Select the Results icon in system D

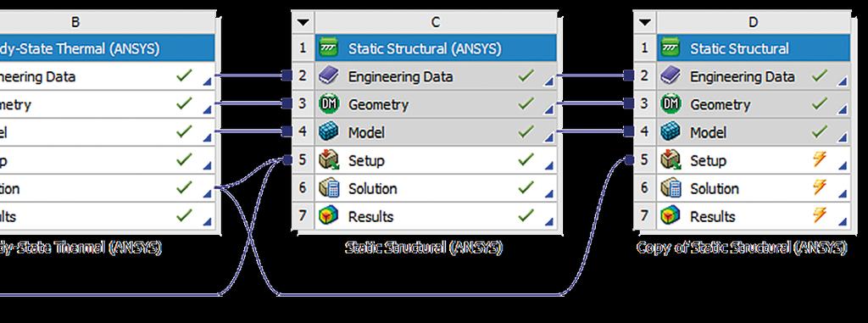(x=670, y=216)
